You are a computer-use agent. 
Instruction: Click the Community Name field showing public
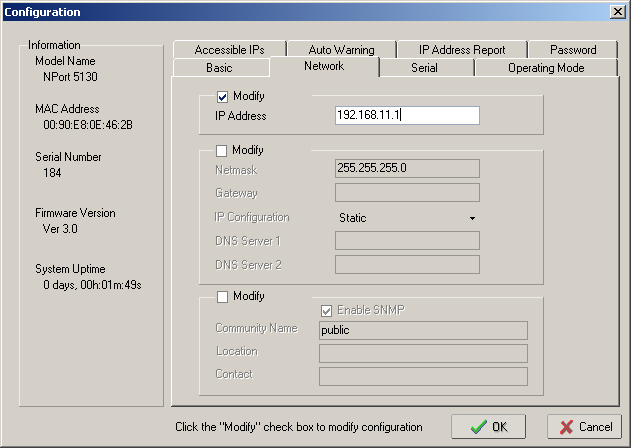point(423,330)
